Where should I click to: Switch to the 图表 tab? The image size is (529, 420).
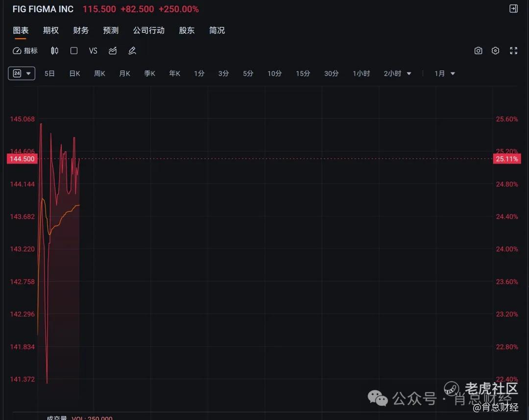coord(21,30)
